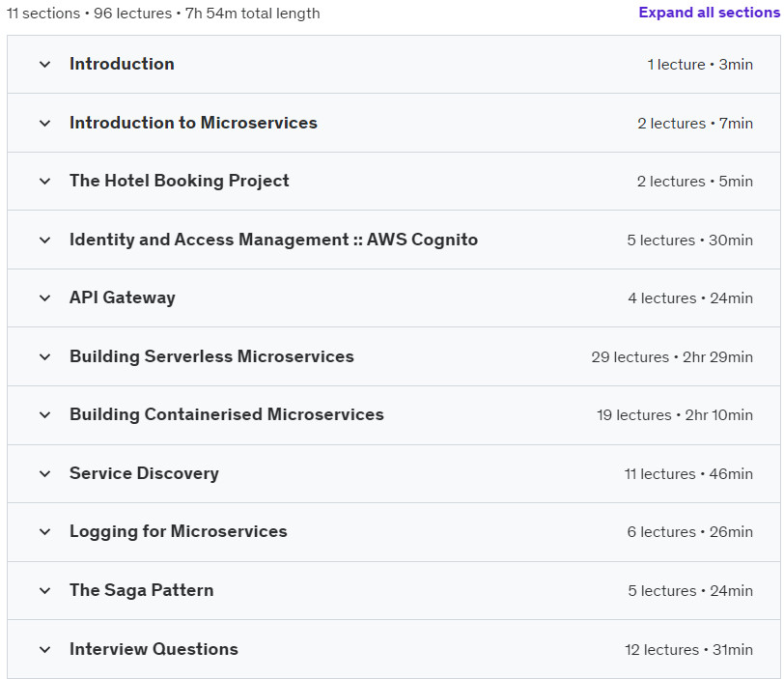Screen dimensions: 784x679
Task: Open the Service Discovery title
Action: tap(144, 473)
